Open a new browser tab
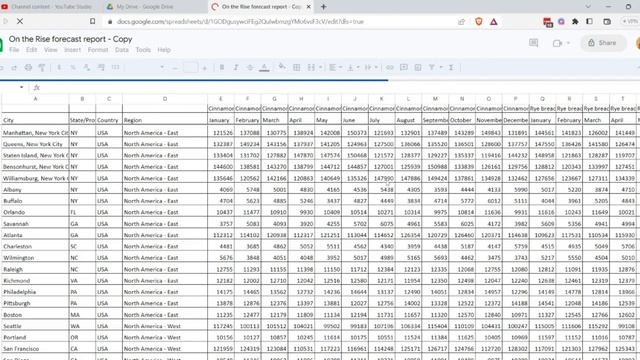This screenshot has width=640, height=360. point(324,7)
